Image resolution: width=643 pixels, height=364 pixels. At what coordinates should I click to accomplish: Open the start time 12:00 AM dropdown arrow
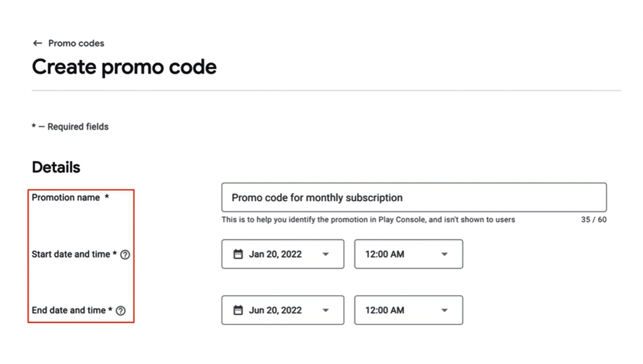(x=444, y=254)
